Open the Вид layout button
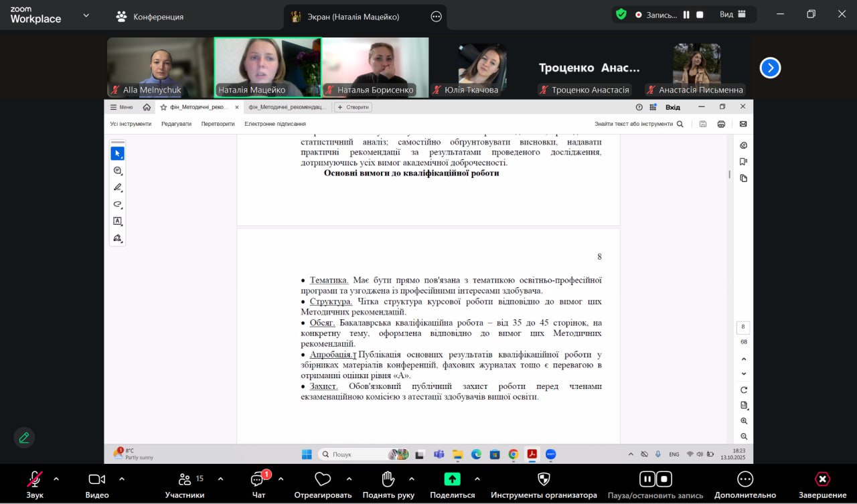The width and height of the screenshot is (857, 504). 732,15
